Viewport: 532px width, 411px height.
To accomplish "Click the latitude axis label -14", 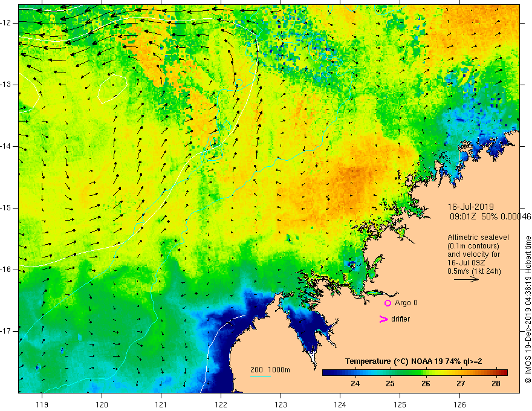I will 6,146.
